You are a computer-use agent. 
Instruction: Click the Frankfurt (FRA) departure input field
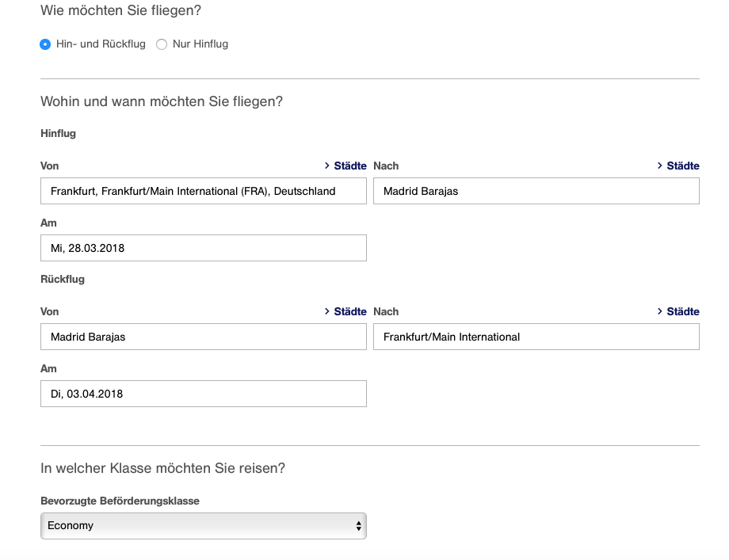203,191
